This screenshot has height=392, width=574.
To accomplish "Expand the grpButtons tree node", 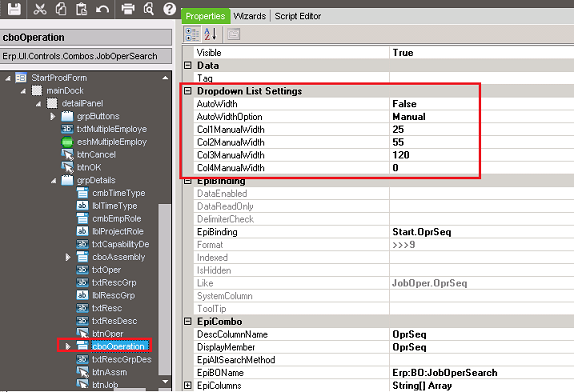I will click(x=53, y=116).
